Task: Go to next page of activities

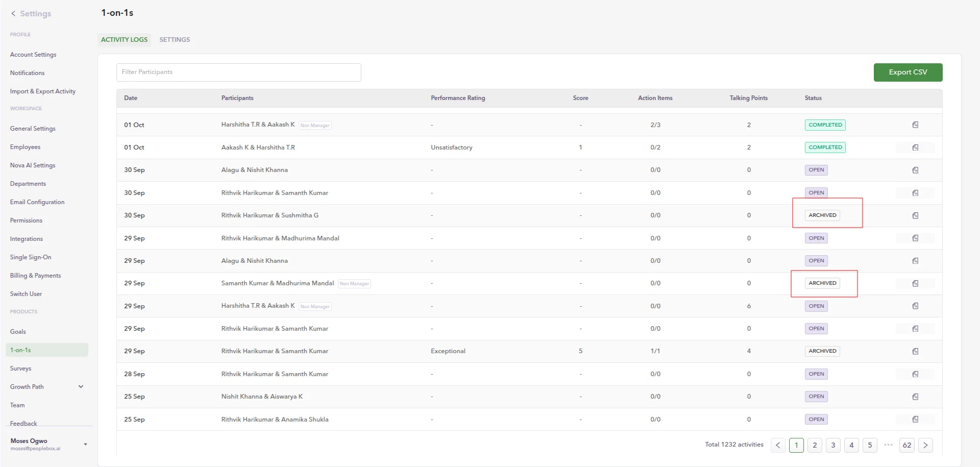Action: (925, 445)
